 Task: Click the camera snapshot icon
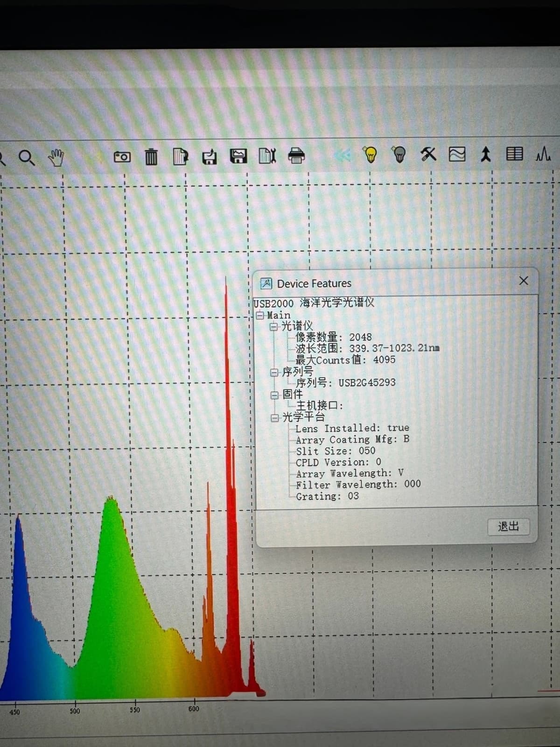(122, 157)
